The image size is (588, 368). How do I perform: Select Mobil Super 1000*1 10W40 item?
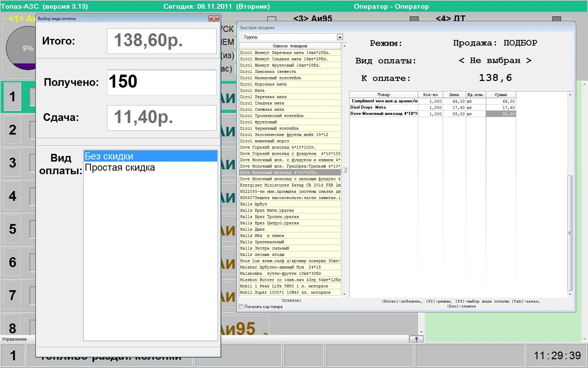pyautogui.click(x=290, y=292)
